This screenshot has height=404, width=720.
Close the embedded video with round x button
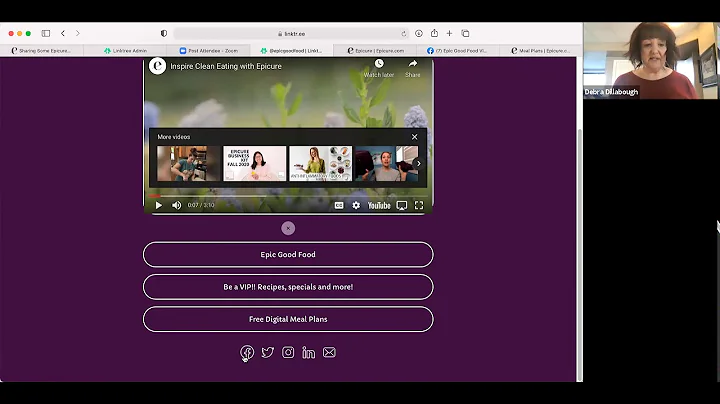288,228
